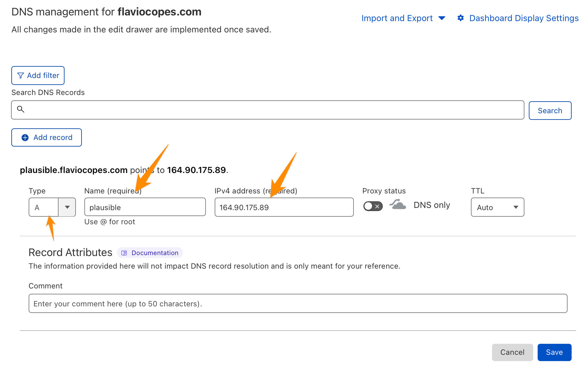Click into the Comment text field
This screenshot has height=368, width=588.
(297, 304)
